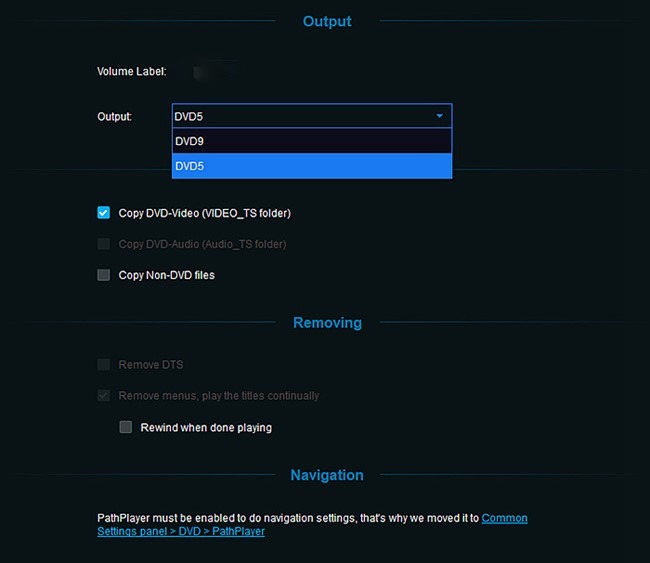The image size is (650, 563).
Task: Click the 'Copy DVD-Video (VIDEO_TS folder)' label text
Action: point(205,213)
